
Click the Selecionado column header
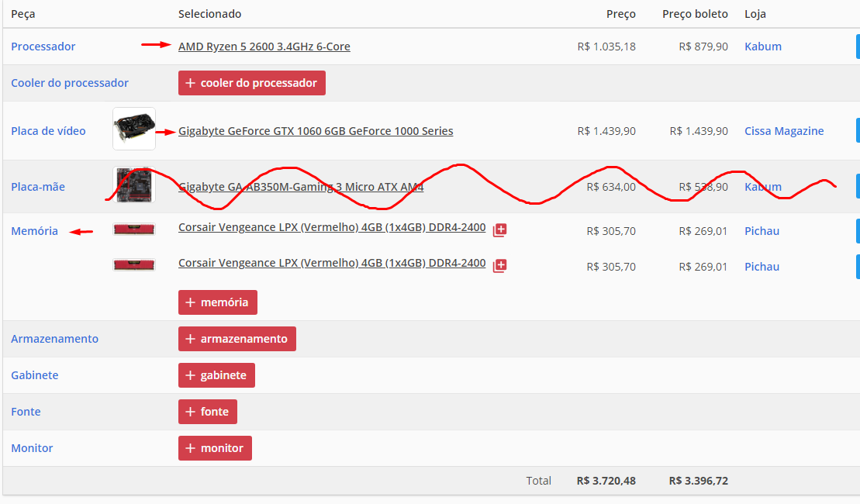(x=209, y=14)
